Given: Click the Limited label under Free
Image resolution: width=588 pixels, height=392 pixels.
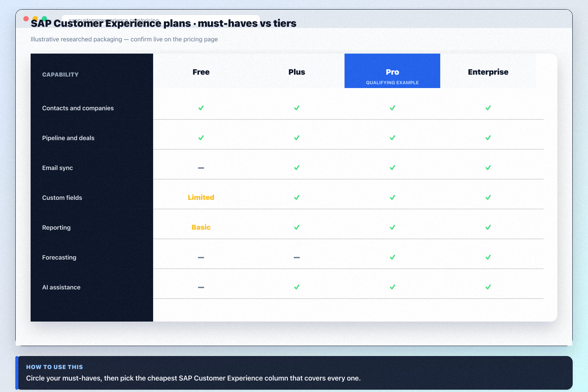Looking at the screenshot, I should click(201, 198).
